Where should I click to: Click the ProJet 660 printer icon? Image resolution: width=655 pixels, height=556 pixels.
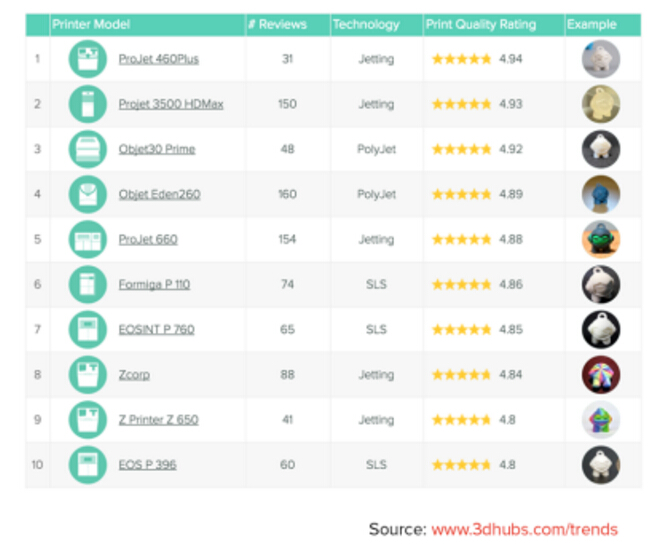(88, 239)
